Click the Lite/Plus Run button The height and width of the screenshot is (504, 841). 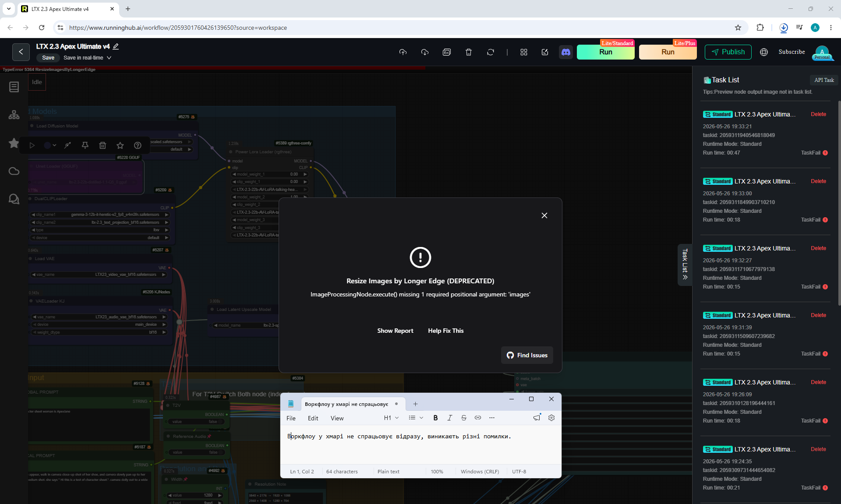tap(668, 52)
